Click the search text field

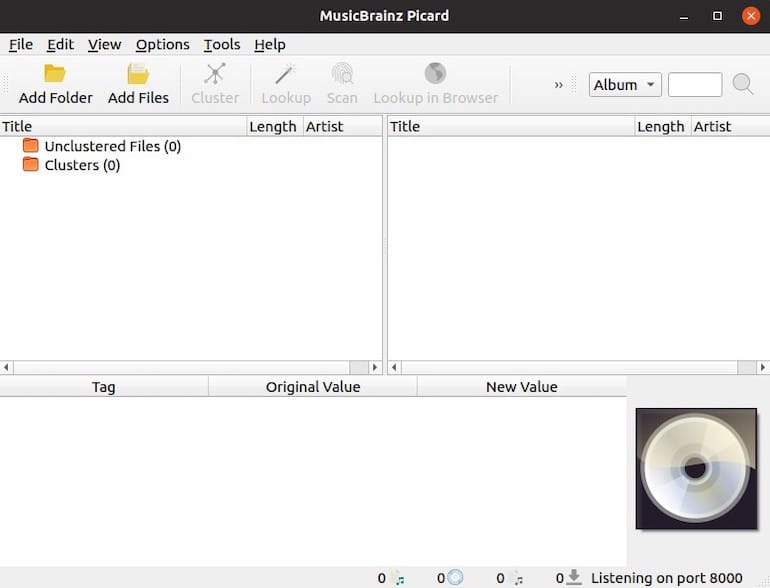(x=695, y=84)
